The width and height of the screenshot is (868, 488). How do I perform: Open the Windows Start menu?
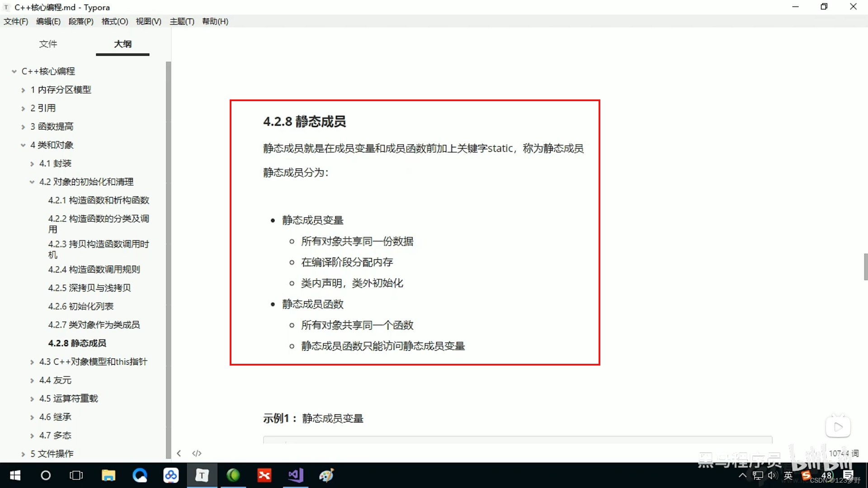[15, 475]
